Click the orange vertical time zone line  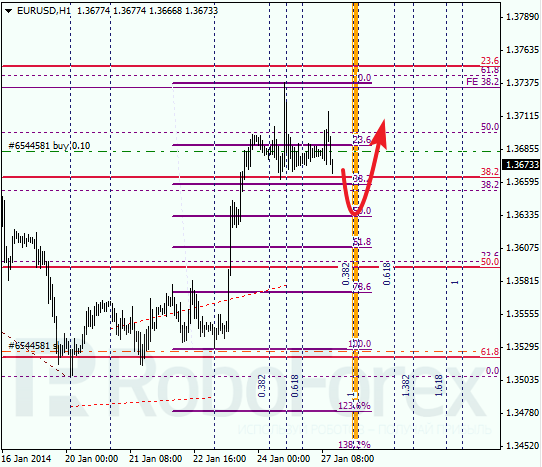pos(355,221)
